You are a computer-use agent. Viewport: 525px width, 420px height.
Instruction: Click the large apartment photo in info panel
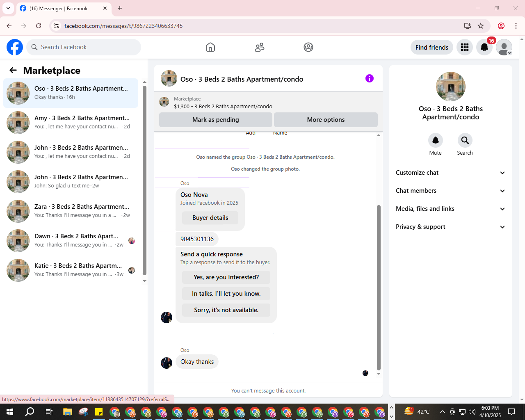point(451,87)
